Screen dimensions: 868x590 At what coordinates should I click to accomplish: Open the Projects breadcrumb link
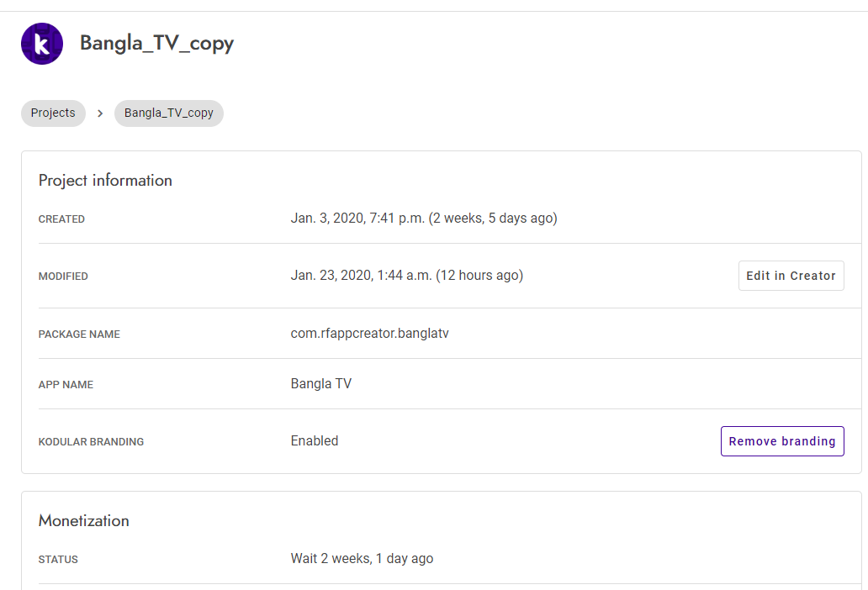pyautogui.click(x=53, y=113)
